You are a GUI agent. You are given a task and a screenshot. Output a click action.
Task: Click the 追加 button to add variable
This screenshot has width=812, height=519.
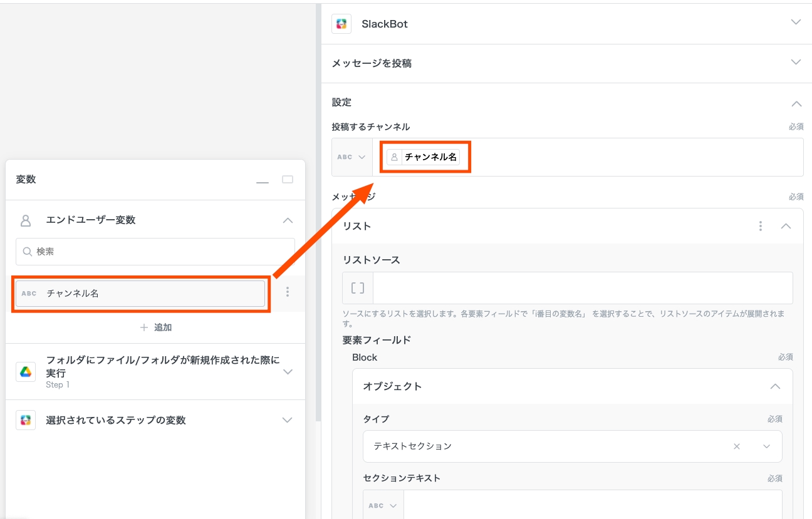tap(155, 327)
